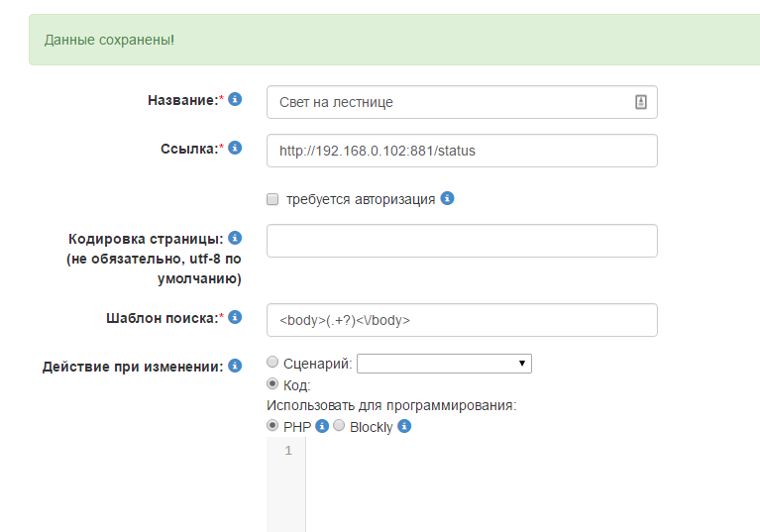Viewport: 760px width, 532px height.
Task: Choose the PHP programming radio option
Action: pos(273,426)
